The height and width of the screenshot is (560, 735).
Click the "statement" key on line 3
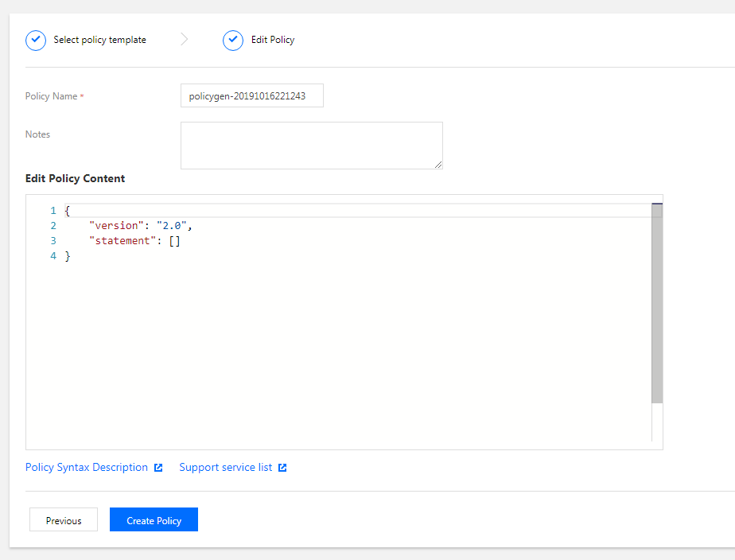(x=122, y=241)
